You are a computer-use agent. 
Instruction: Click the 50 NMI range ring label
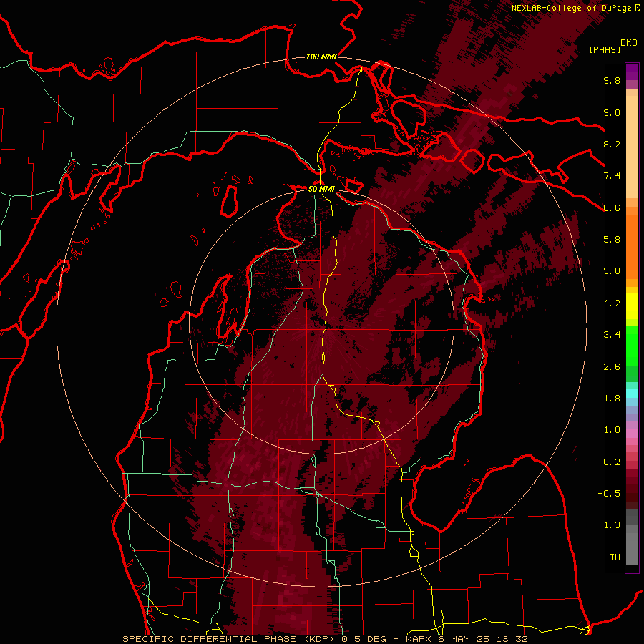tap(321, 189)
